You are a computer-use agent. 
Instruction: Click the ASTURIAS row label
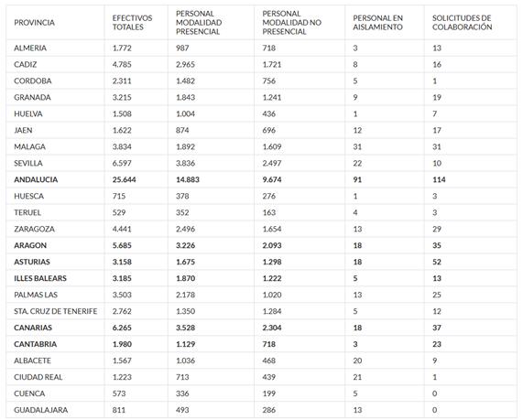pyautogui.click(x=32, y=262)
